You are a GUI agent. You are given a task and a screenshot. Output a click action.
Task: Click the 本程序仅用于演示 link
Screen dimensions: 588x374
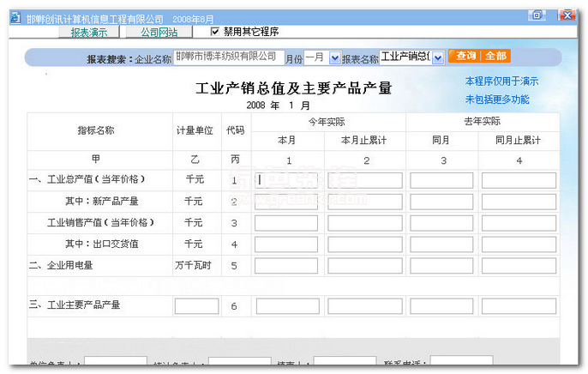[501, 81]
